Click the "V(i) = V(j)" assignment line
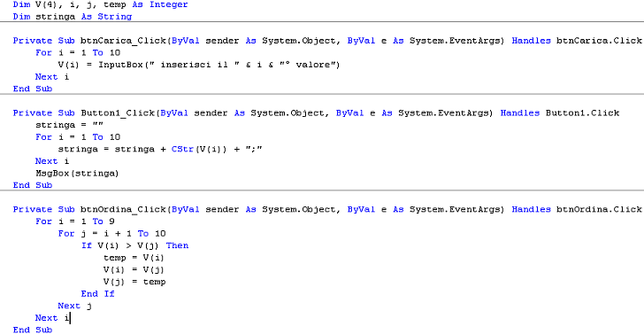Viewport: 644px width, 334px height. coord(134,270)
